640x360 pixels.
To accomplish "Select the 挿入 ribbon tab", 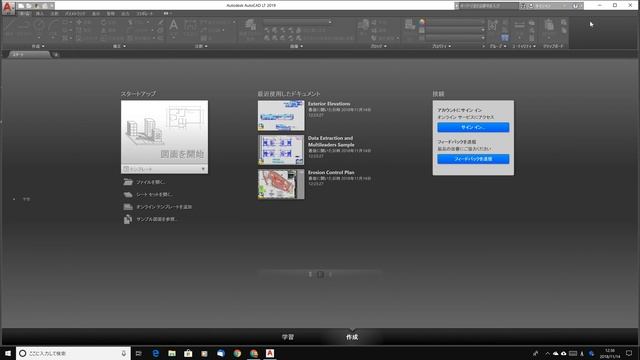I will pyautogui.click(x=40, y=14).
